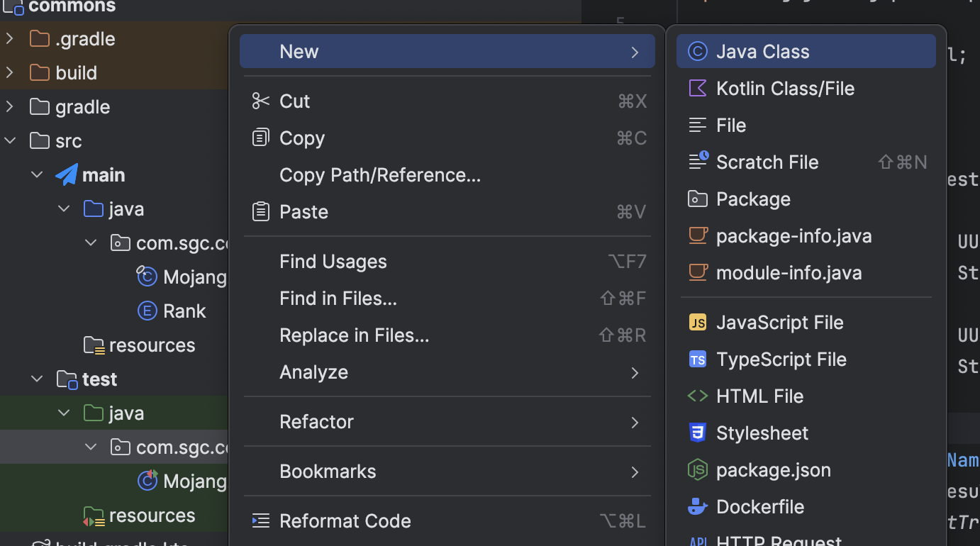Screen dimensions: 980x546
Task: Click the scissors Cut icon
Action: tap(261, 101)
